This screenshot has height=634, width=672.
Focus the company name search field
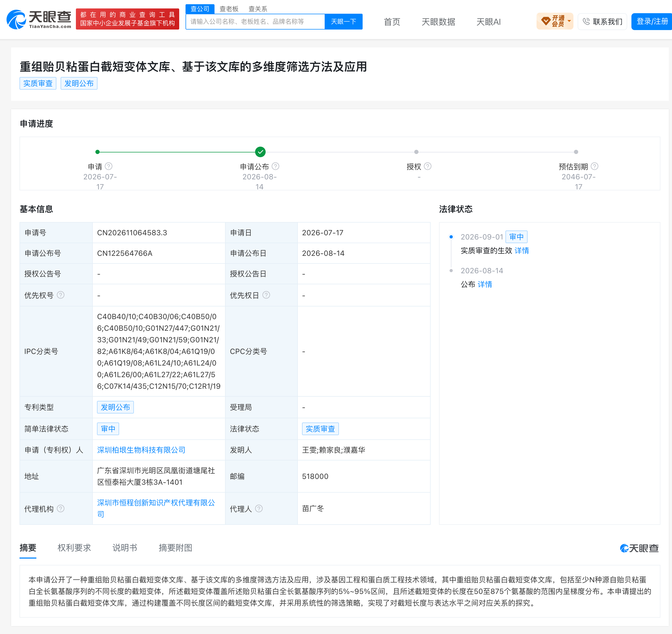coord(255,22)
